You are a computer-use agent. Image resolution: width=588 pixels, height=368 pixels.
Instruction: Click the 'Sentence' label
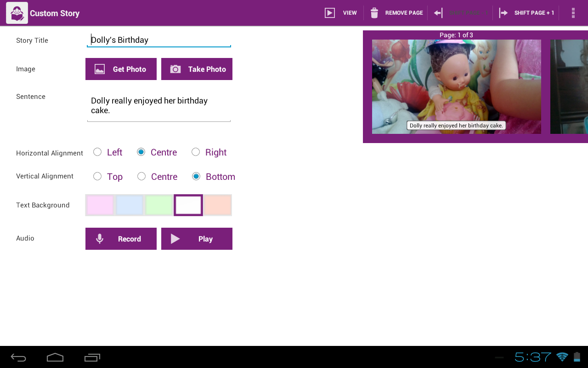coord(31,97)
